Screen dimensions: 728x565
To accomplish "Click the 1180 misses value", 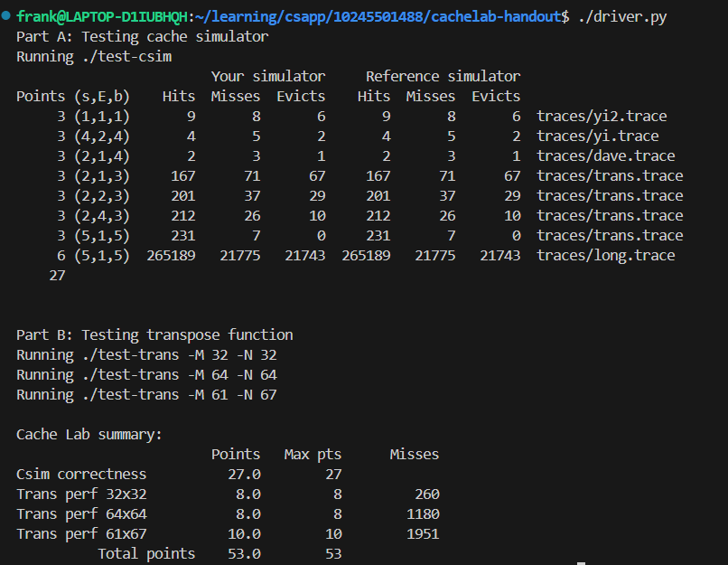I will click(423, 514).
